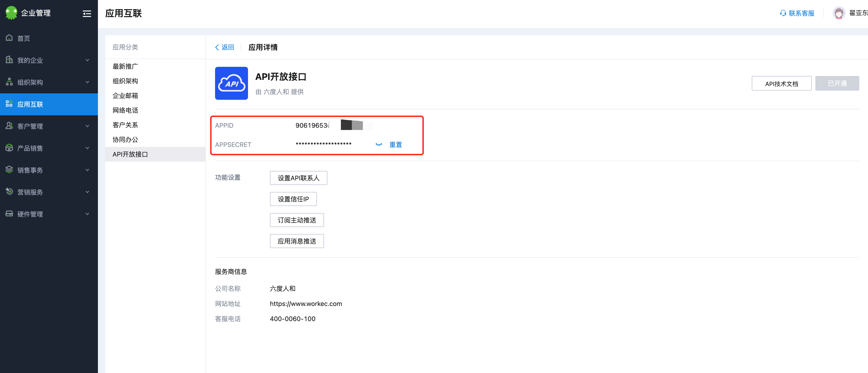The image size is (868, 373).
Task: Expand the 客户管理 menu arrow
Action: 87,126
